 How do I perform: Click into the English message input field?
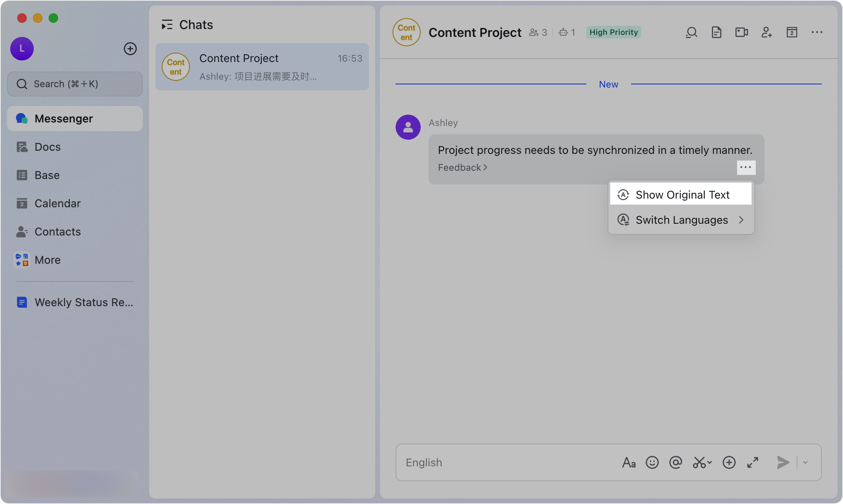[491, 462]
